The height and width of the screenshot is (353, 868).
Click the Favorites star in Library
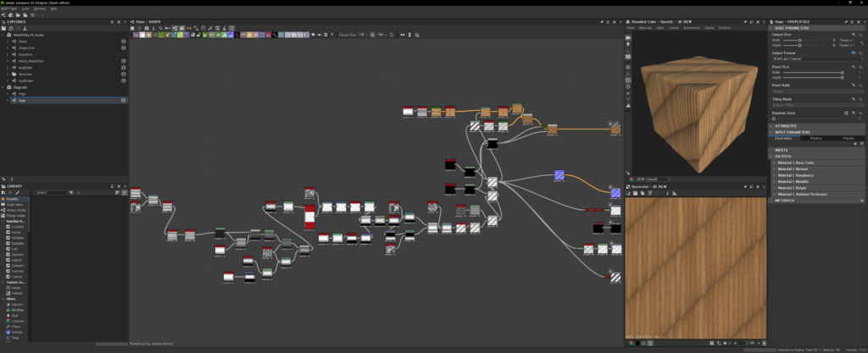[3, 199]
